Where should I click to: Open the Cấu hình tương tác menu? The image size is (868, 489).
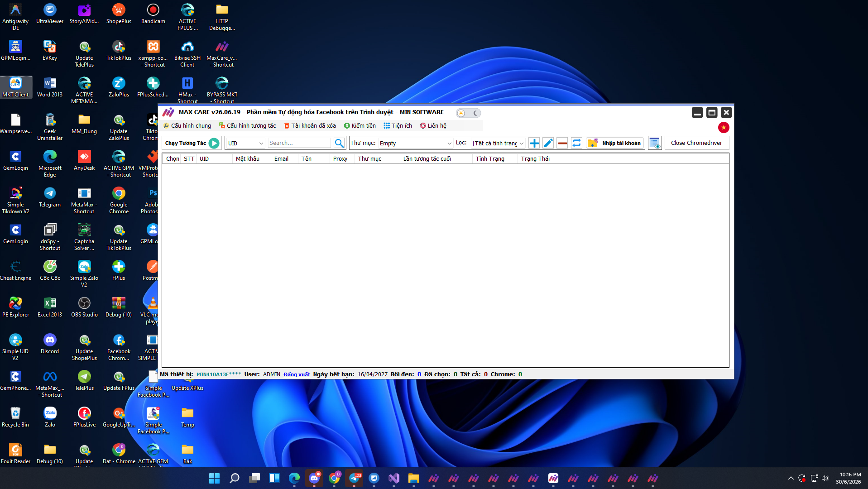point(247,126)
